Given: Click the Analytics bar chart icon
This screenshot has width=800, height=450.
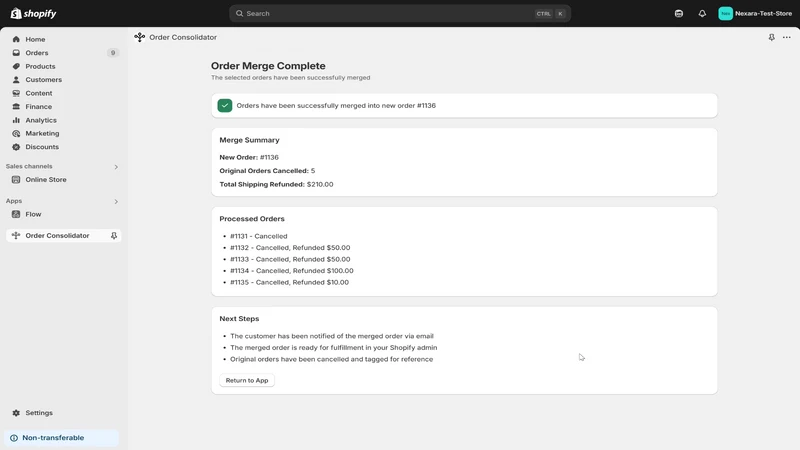Looking at the screenshot, I should pyautogui.click(x=16, y=120).
